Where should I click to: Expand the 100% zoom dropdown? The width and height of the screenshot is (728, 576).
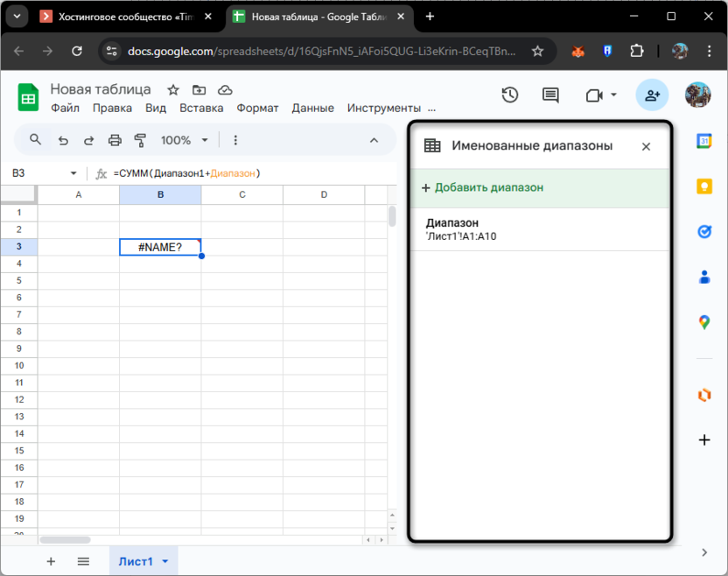[185, 140]
